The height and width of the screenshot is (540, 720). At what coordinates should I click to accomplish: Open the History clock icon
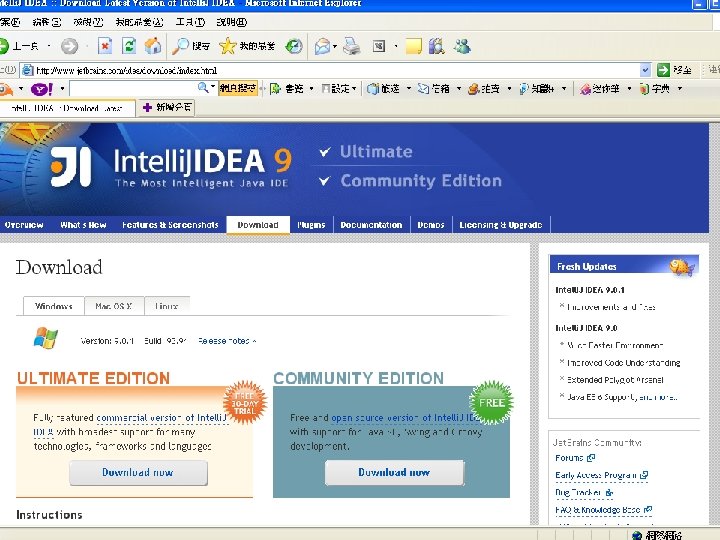[294, 46]
